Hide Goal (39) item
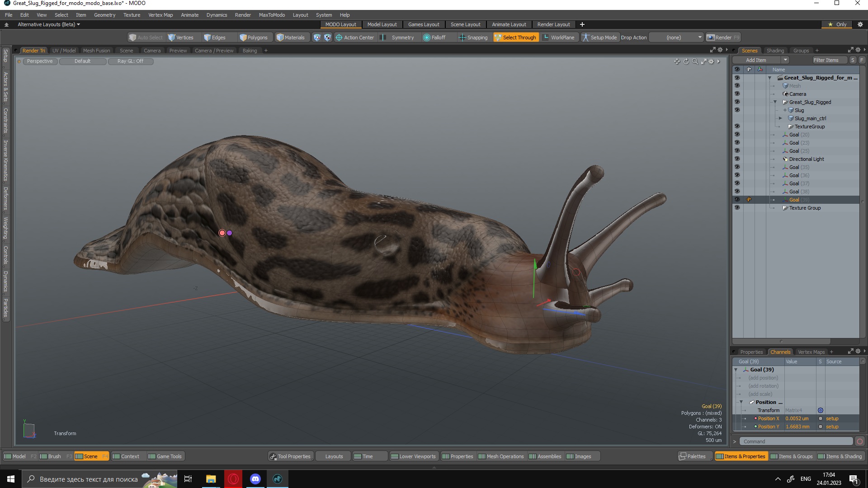This screenshot has width=868, height=488. [x=737, y=200]
